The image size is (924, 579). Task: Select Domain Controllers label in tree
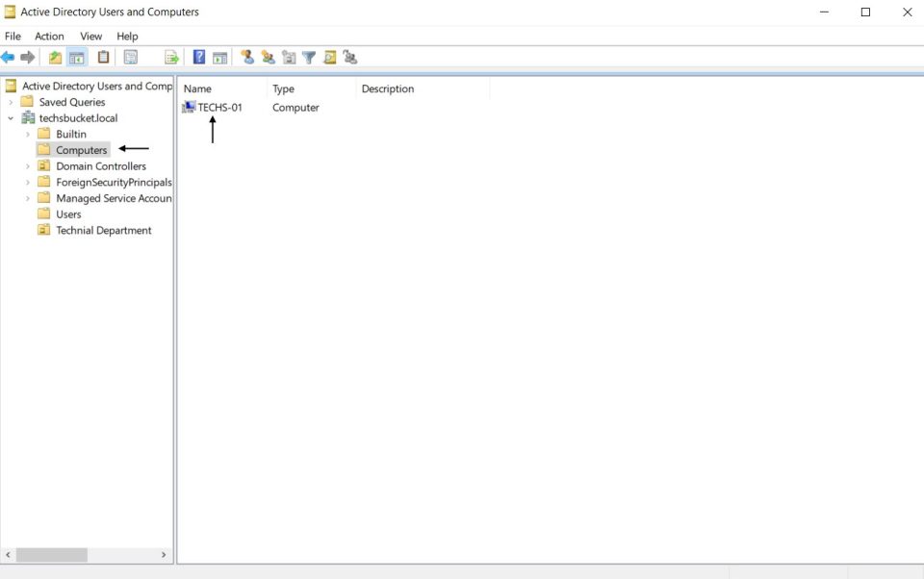[101, 166]
